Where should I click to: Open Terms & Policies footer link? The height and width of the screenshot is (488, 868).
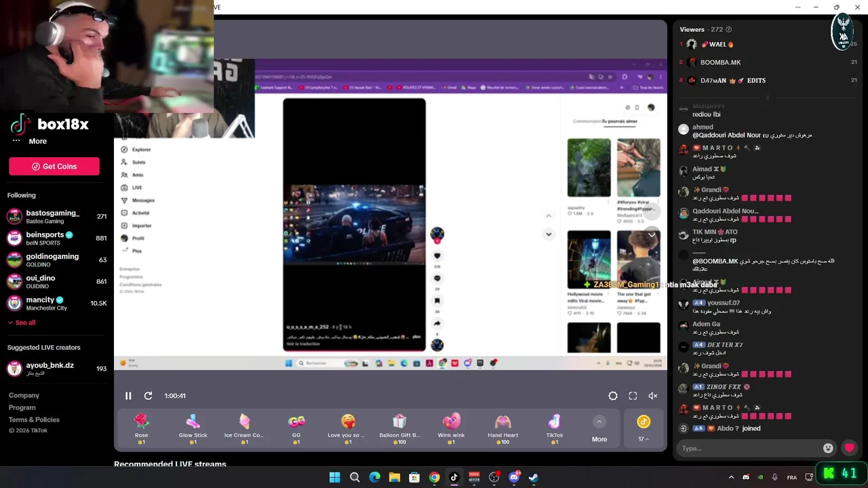[34, 420]
